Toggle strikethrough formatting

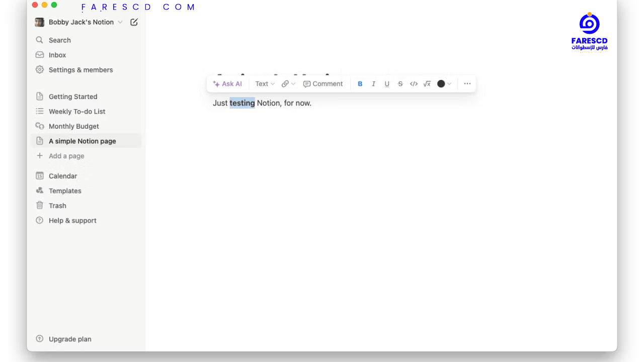point(400,84)
